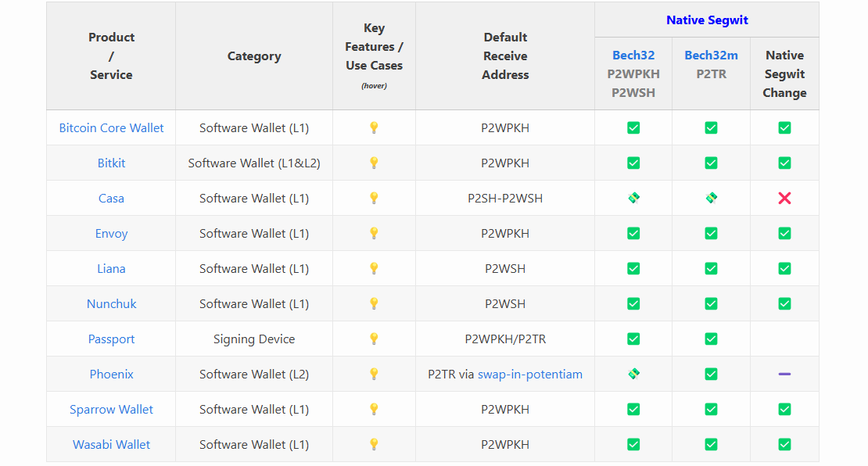Open the Wasabi Wallet link

click(x=111, y=444)
